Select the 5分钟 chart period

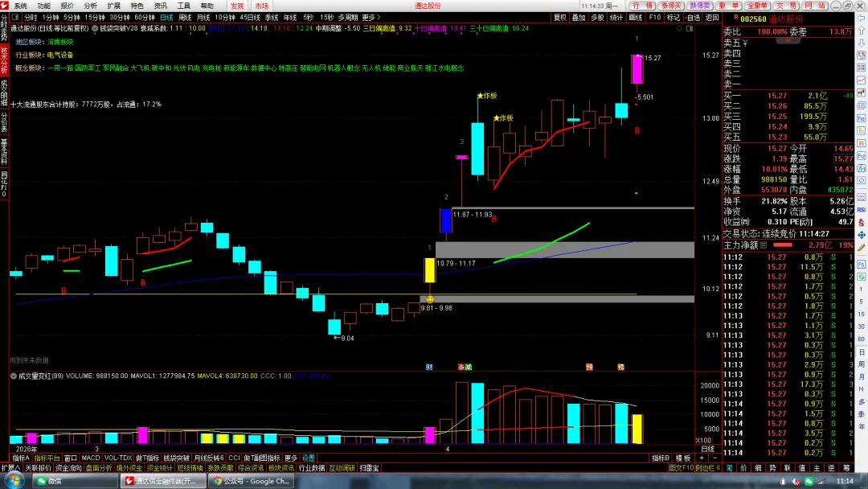[x=72, y=18]
